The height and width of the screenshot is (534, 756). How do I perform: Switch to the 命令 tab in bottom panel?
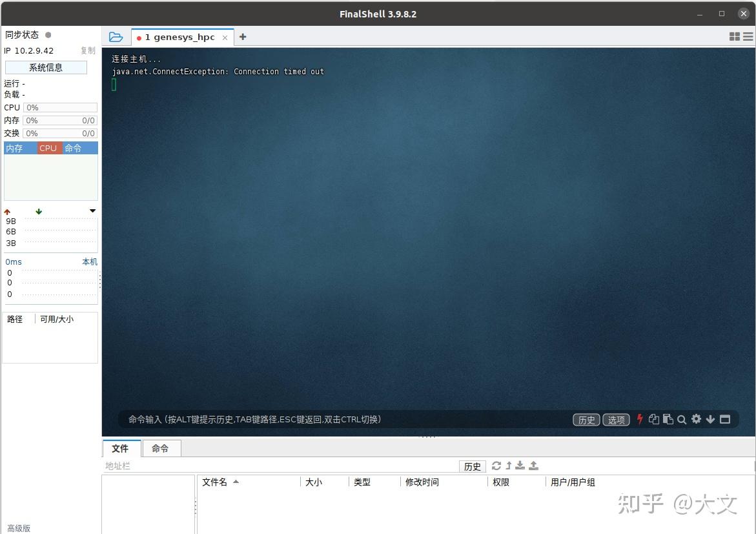point(161,449)
